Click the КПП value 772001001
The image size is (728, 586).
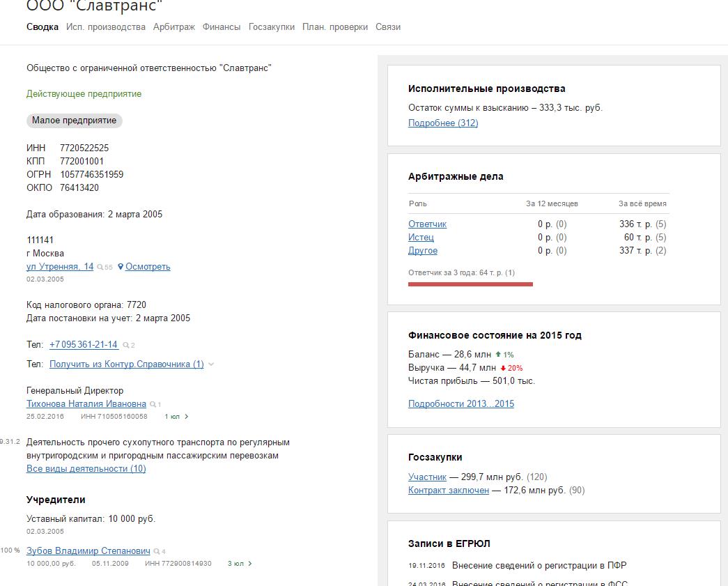82,161
